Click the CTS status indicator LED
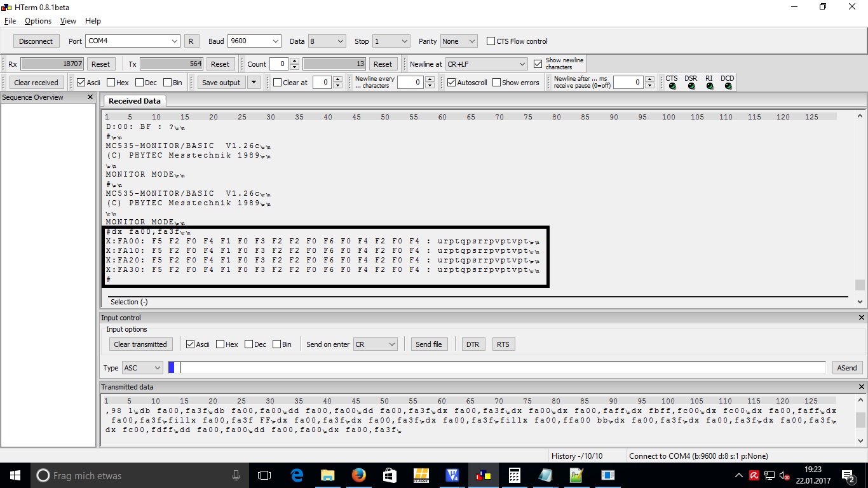Image resolution: width=868 pixels, height=488 pixels. [672, 86]
